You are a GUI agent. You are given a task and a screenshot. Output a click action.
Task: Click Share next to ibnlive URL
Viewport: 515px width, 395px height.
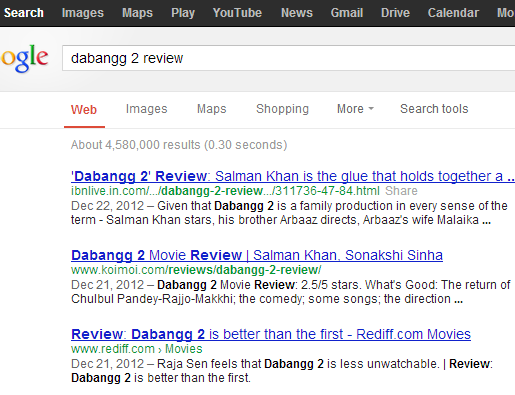pyautogui.click(x=401, y=191)
